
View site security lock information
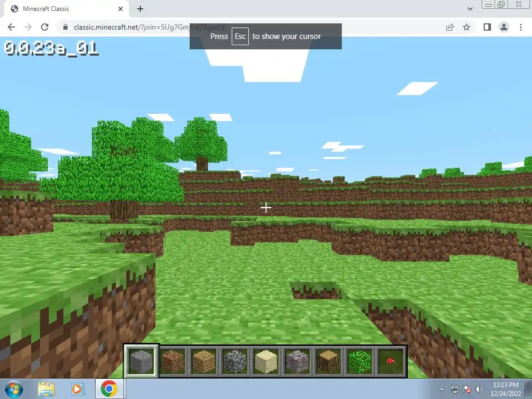pos(65,27)
